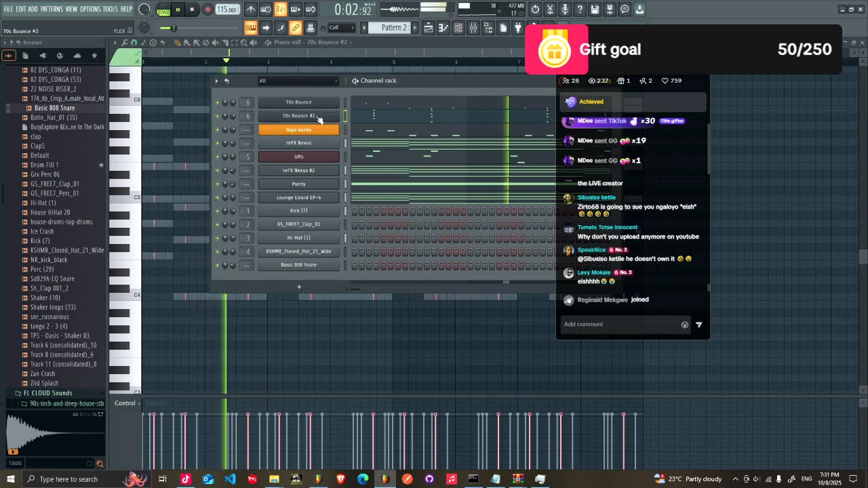
Task: Click the Add comment input field
Action: point(620,324)
